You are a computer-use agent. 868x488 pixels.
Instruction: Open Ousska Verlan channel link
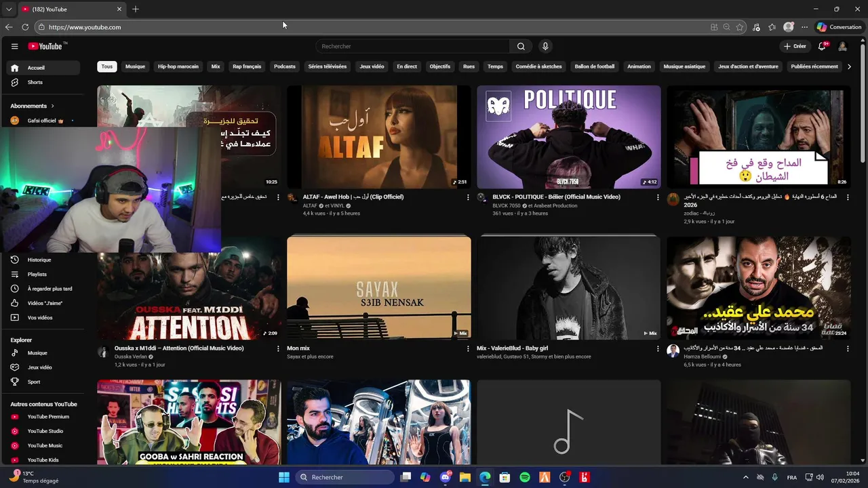tap(131, 357)
